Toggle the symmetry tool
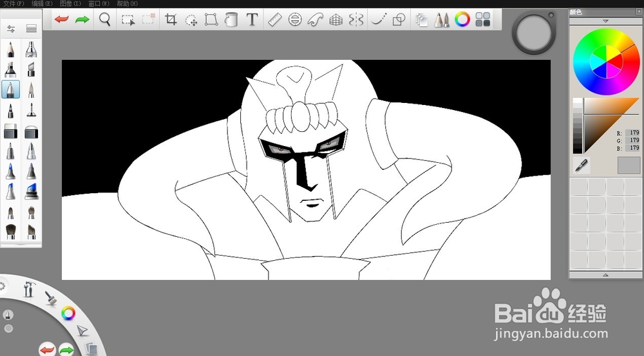Screen dimensions: 644x356 (x=356, y=19)
